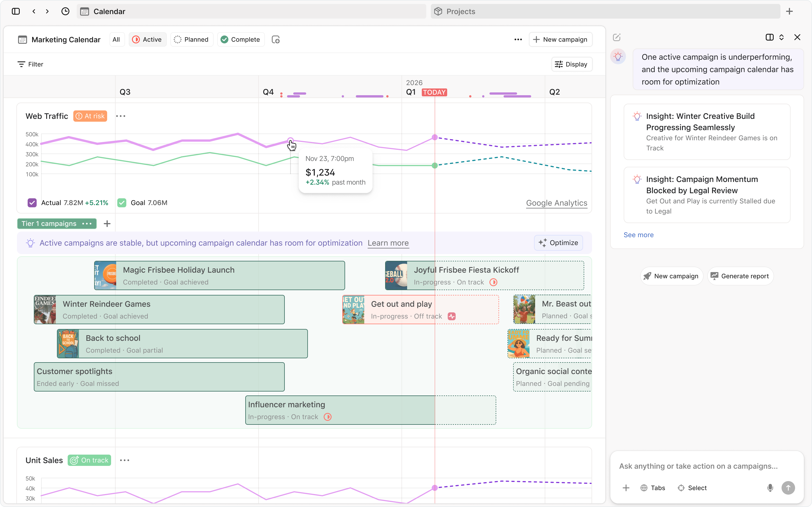Toggle the sidebar panel icon
The width and height of the screenshot is (812, 507).
[16, 11]
